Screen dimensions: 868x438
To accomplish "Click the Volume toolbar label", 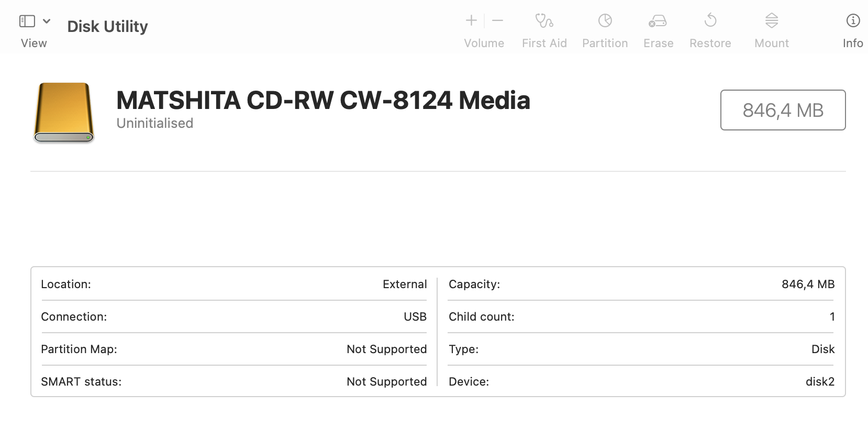I will (484, 43).
